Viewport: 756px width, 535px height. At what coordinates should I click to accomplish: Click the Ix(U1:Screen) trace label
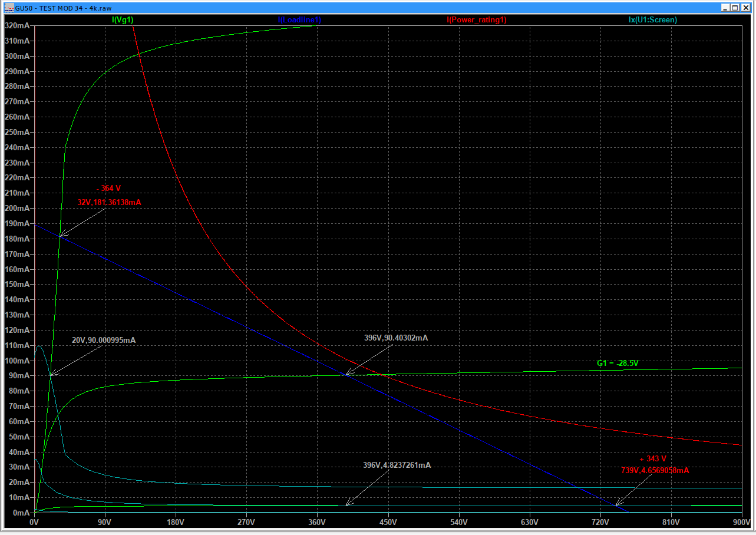(652, 19)
